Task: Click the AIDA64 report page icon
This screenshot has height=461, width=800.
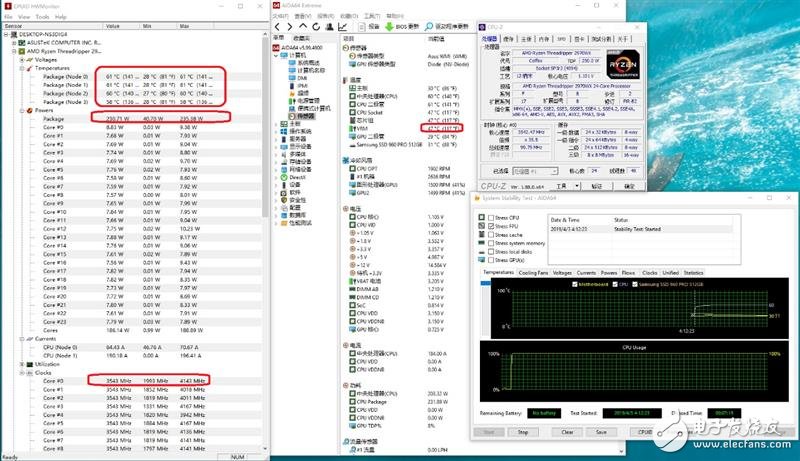Action: (362, 27)
